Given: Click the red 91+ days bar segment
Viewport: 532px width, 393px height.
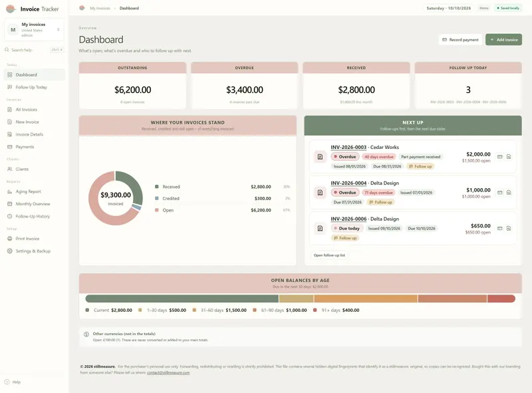Looking at the screenshot, I should coord(501,299).
